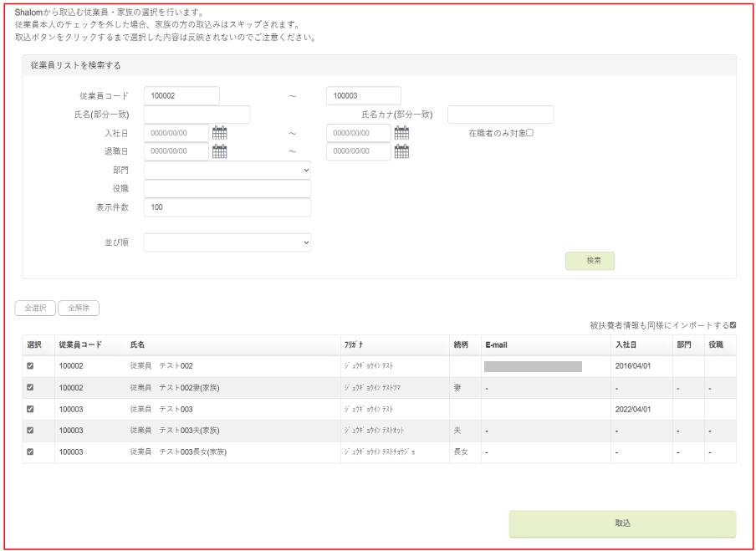Screen dimensions: 756x551
Task: Select the 表示件数 field containing 100
Action: pyautogui.click(x=227, y=207)
